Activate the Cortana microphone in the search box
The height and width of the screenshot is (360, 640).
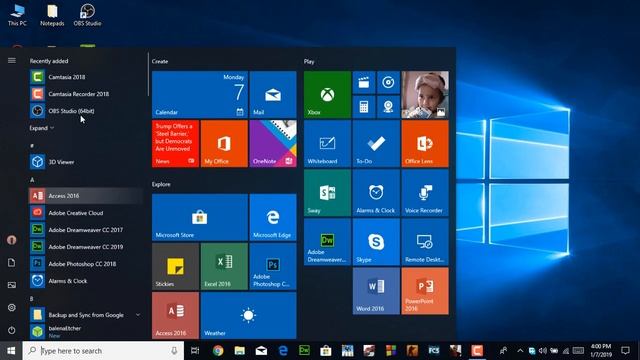pyautogui.click(x=174, y=351)
